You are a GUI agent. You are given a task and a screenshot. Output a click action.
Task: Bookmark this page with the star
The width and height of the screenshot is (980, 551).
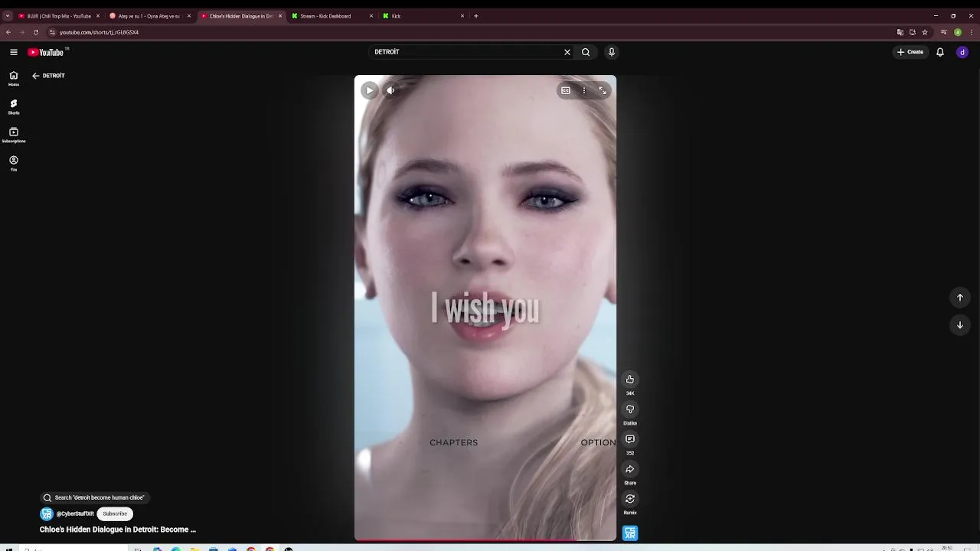pyautogui.click(x=925, y=32)
